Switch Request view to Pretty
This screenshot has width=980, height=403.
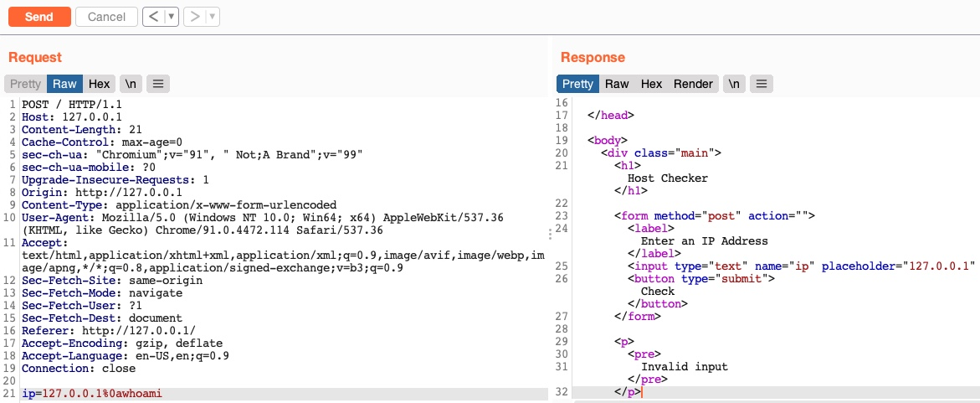tap(25, 84)
